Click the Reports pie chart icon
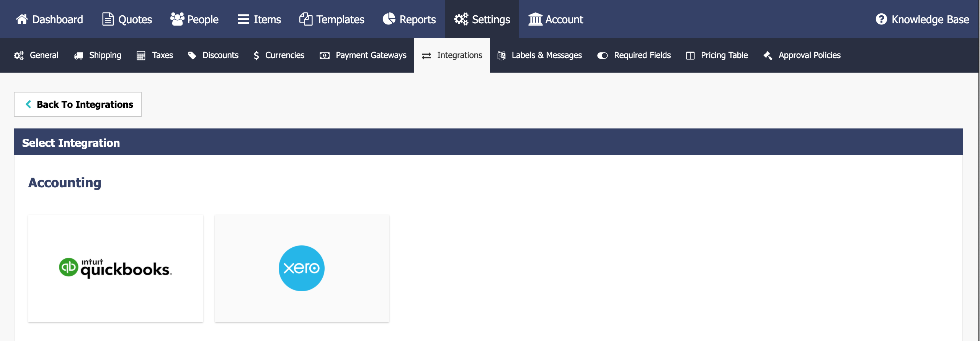The height and width of the screenshot is (341, 980). pyautogui.click(x=389, y=19)
